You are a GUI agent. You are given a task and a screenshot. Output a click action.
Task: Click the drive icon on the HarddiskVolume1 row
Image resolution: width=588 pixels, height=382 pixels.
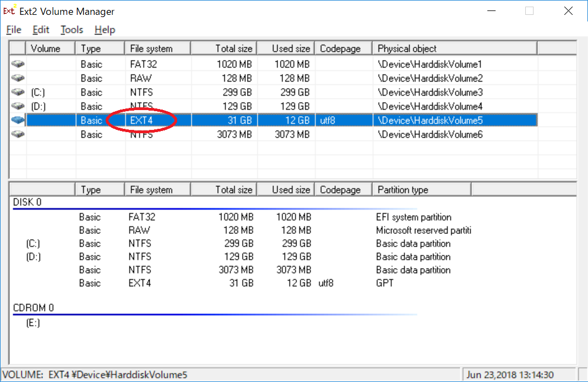pos(18,64)
